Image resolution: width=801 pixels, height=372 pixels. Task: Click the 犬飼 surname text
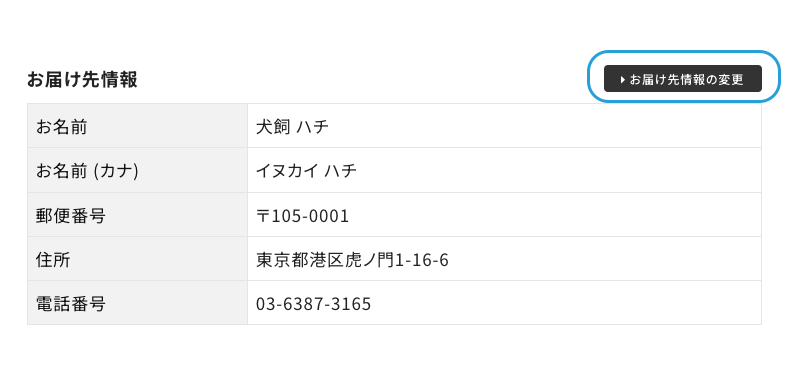click(x=273, y=126)
